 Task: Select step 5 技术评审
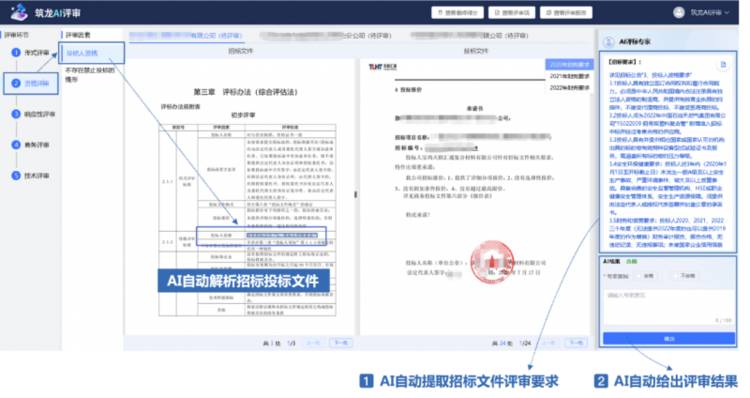[x=31, y=176]
